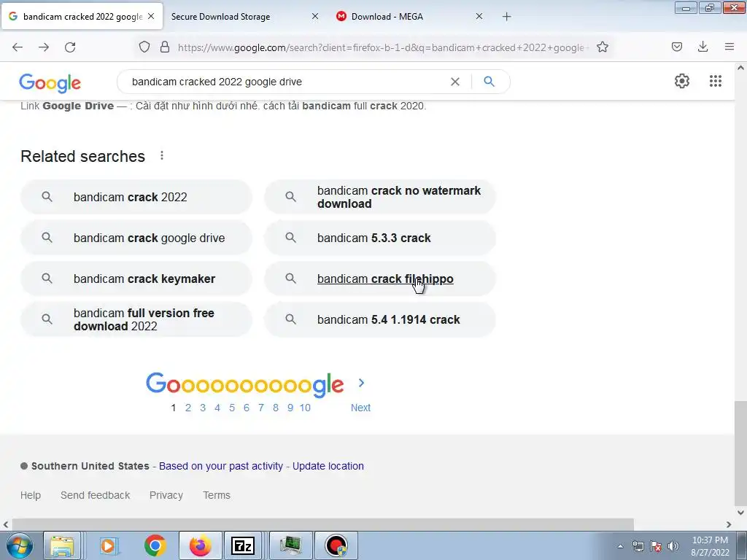The width and height of the screenshot is (747, 560).
Task: Search related: bandicam crack google drive
Action: tap(136, 238)
